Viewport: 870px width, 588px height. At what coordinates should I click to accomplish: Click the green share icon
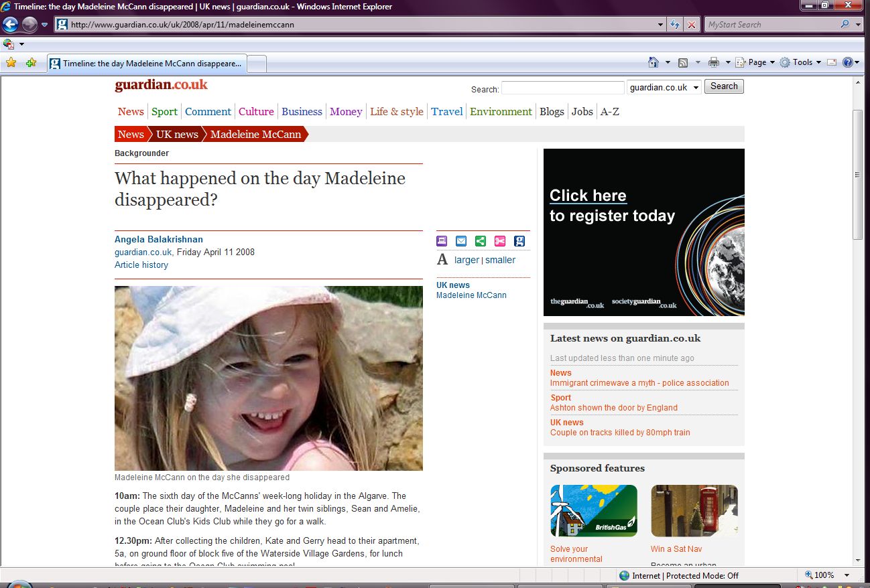click(481, 241)
